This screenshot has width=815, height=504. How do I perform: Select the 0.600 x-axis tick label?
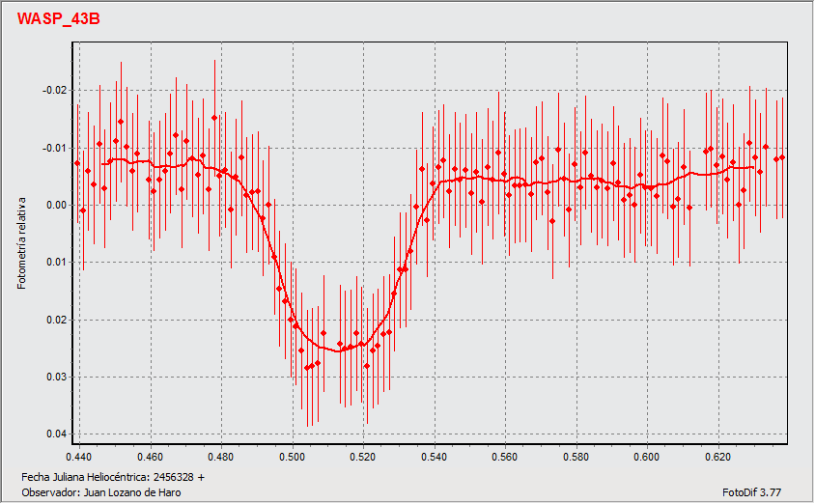pos(646,455)
